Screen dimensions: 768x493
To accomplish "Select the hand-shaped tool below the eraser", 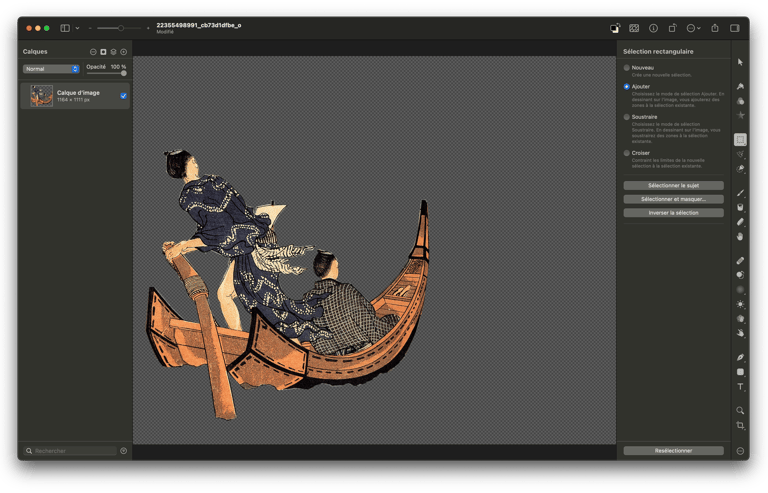I will click(x=740, y=236).
